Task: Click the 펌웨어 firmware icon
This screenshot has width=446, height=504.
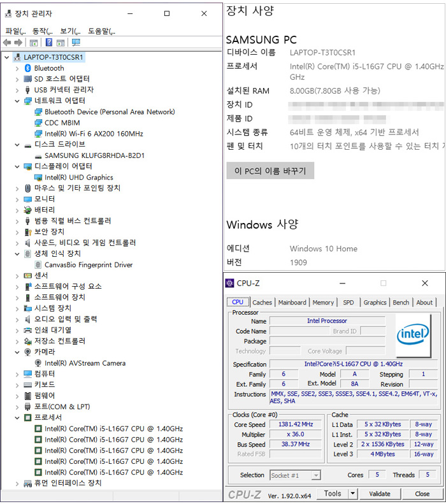Action: pyautogui.click(x=27, y=396)
